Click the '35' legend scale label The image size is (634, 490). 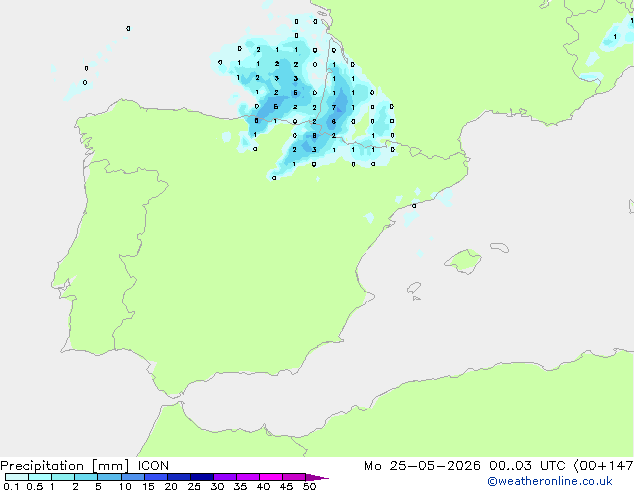(x=240, y=486)
